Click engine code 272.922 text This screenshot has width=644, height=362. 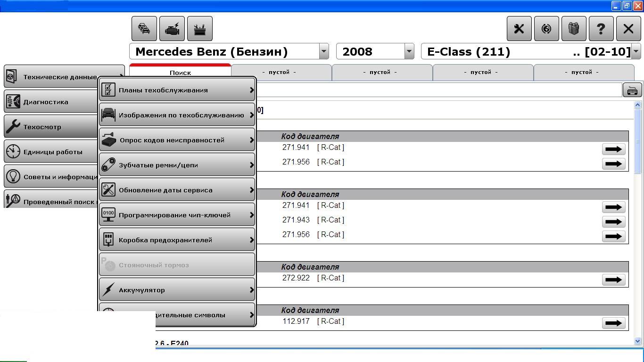[x=296, y=278]
